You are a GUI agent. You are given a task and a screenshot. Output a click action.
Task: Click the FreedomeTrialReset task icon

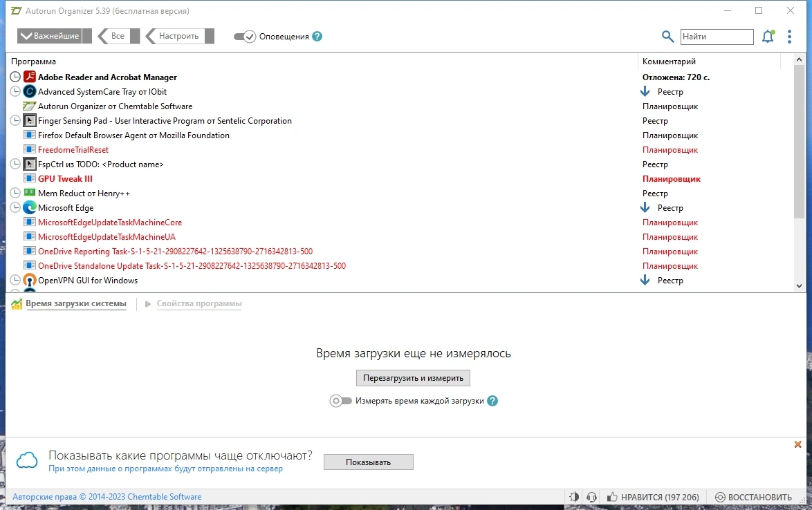(x=30, y=149)
